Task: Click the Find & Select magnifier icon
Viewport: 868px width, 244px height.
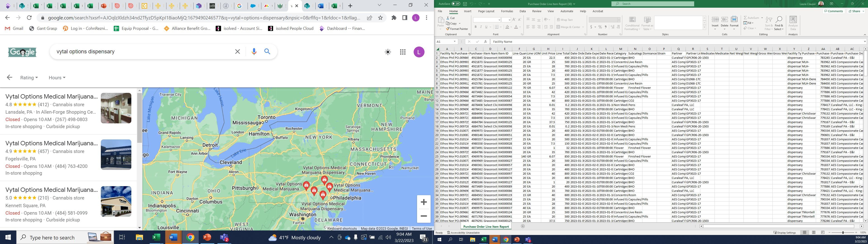Action: click(x=779, y=20)
